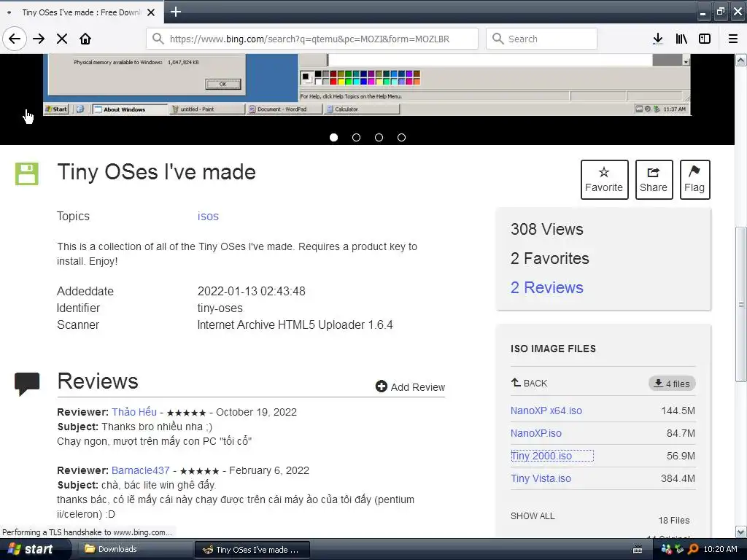The width and height of the screenshot is (747, 560).
Task: Click the keyboard tray icon
Action: click(638, 550)
